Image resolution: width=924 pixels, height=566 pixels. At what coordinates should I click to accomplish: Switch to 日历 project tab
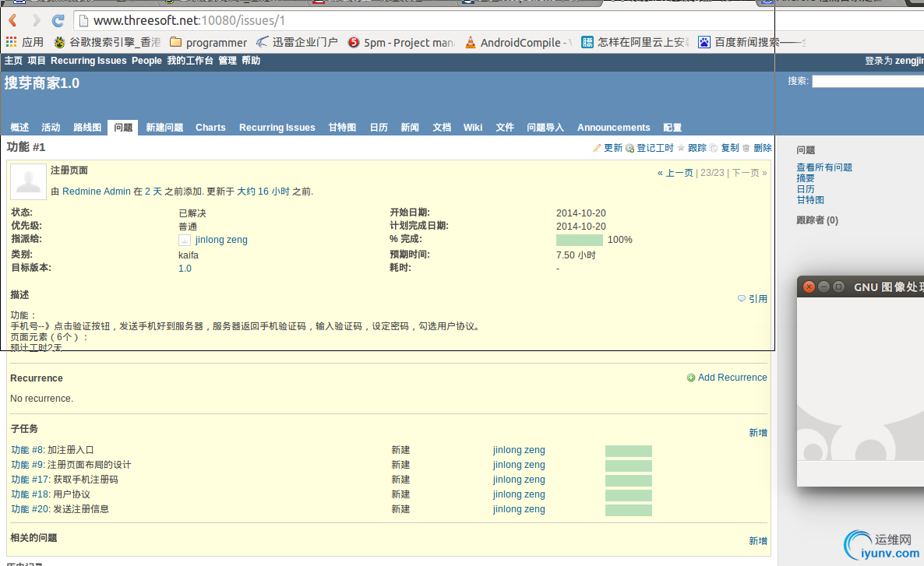point(379,127)
